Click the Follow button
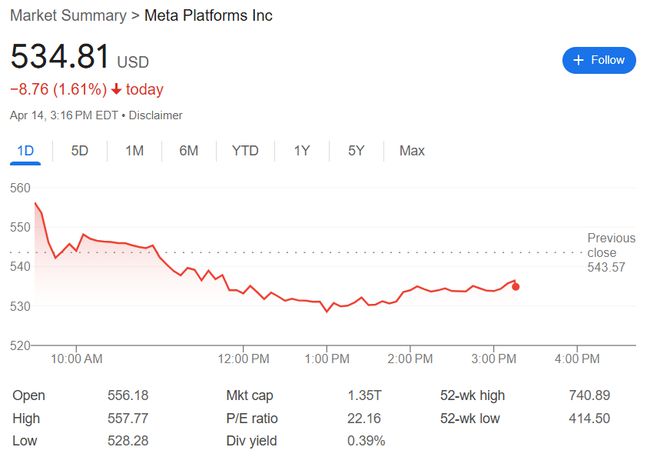Image resolution: width=660 pixels, height=457 pixels. (599, 60)
